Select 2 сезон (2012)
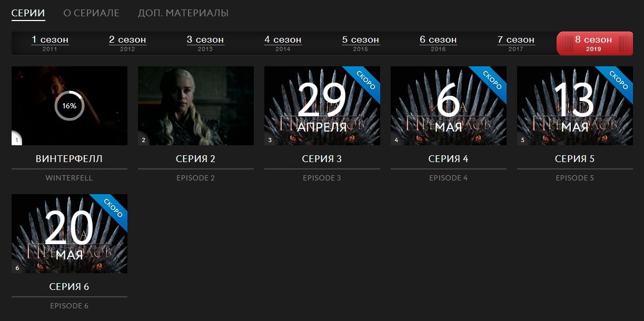The image size is (644, 321). coord(127,43)
